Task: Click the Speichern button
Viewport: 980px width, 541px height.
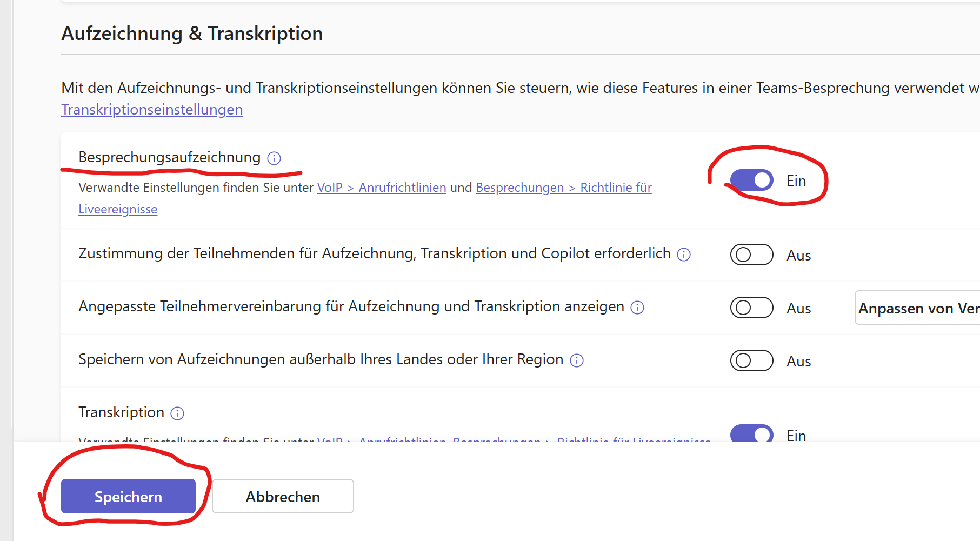Action: [x=128, y=496]
